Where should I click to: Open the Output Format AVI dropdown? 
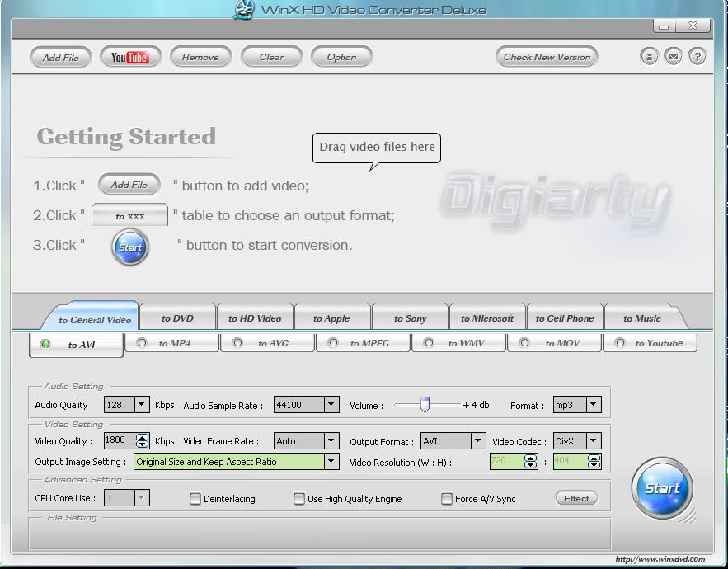click(477, 441)
